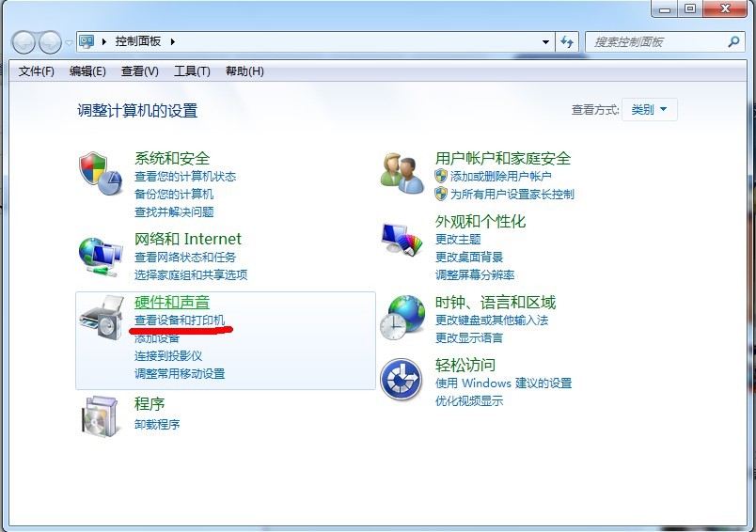Click the Control Panel icon in address bar
This screenshot has width=756, height=532.
coord(87,41)
